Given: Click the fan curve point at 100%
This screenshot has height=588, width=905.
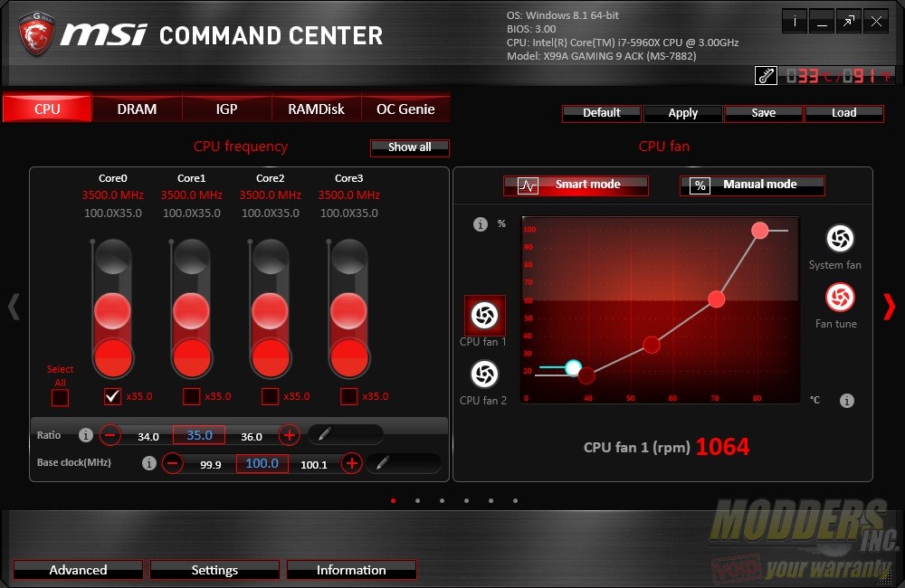Looking at the screenshot, I should (x=760, y=231).
